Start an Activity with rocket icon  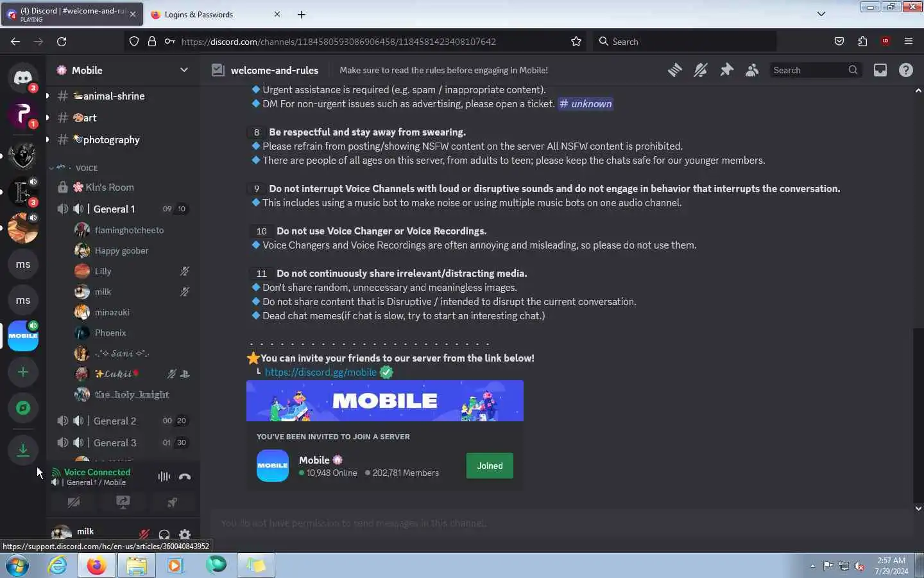click(x=172, y=502)
